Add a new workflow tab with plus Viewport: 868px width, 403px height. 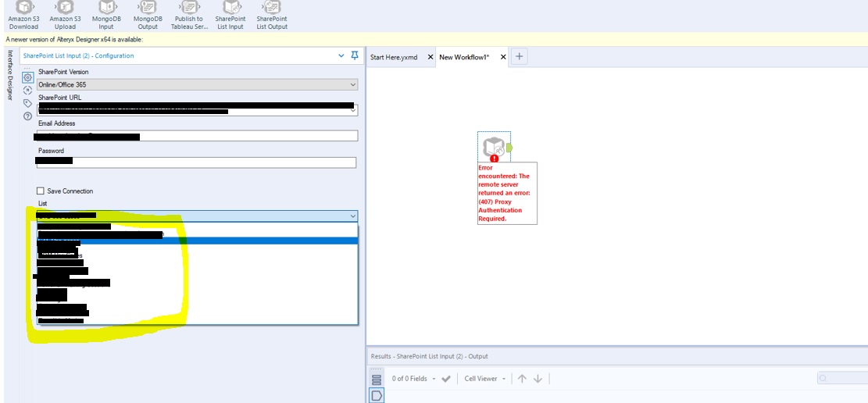click(519, 56)
